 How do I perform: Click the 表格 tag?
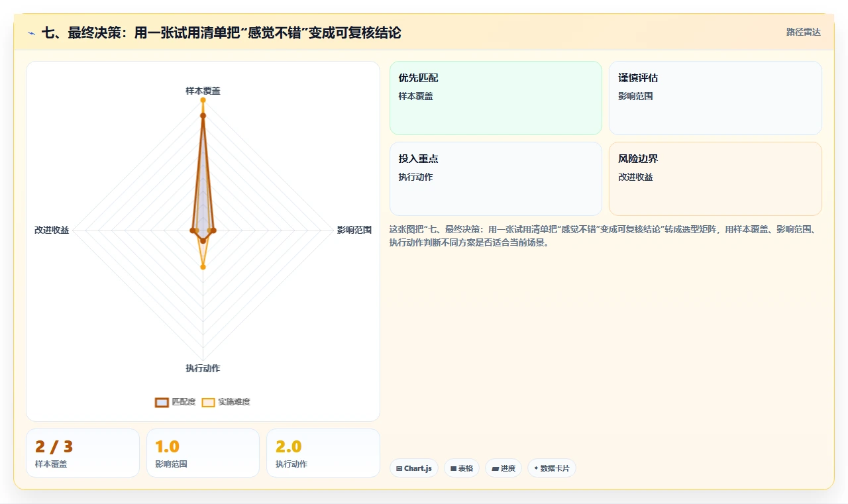pyautogui.click(x=462, y=468)
